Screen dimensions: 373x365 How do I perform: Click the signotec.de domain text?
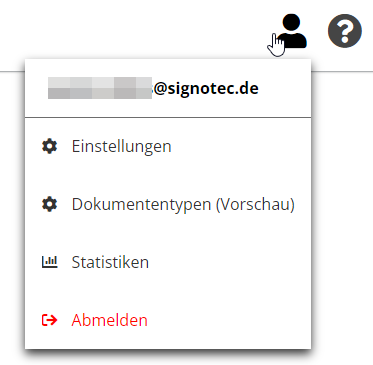click(x=213, y=89)
